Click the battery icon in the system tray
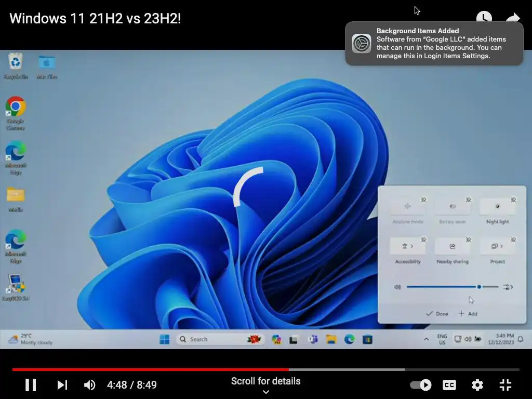The width and height of the screenshot is (532, 399). click(x=478, y=339)
